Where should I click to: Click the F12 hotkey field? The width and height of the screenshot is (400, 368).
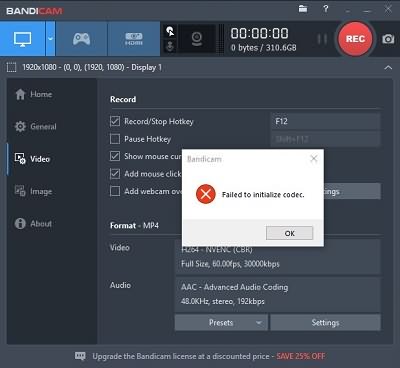(325, 121)
